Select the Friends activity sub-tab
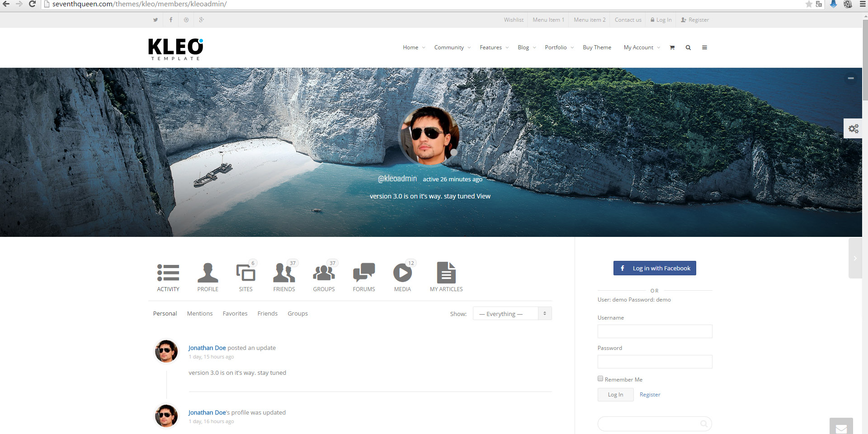 [x=268, y=313]
